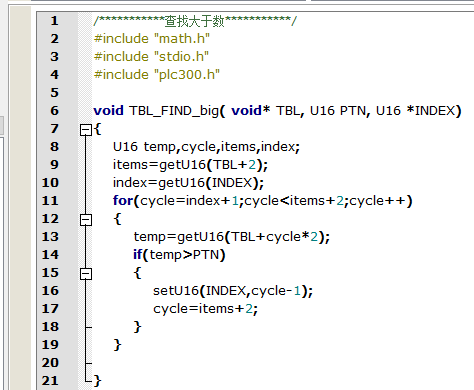This screenshot has width=474, height=390.
Task: Click the #include "plc300.h" line
Action: (157, 75)
